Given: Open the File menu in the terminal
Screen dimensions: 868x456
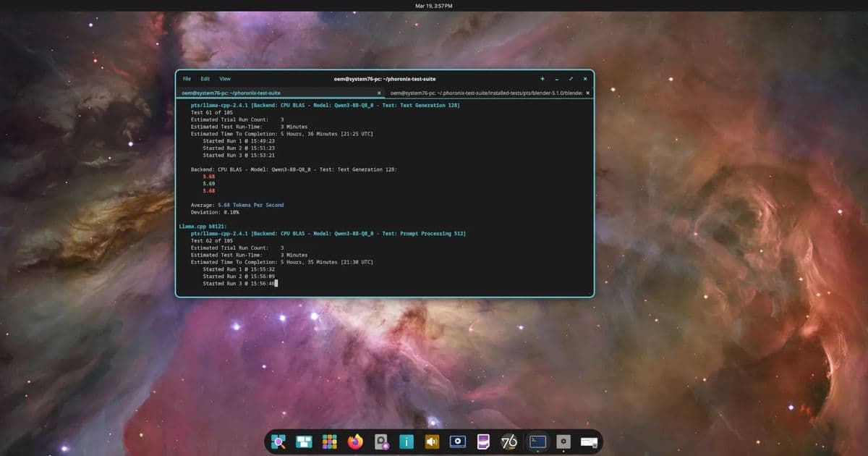Looking at the screenshot, I should 187,78.
